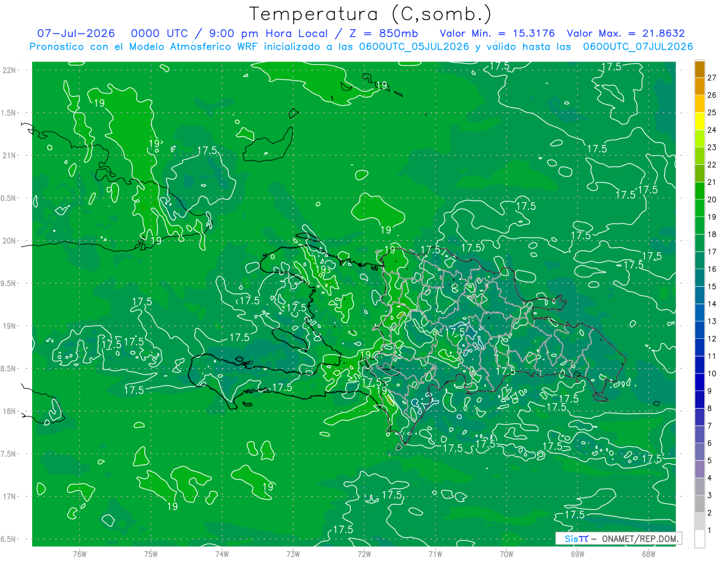Click the '22' color scale label

(x=712, y=165)
